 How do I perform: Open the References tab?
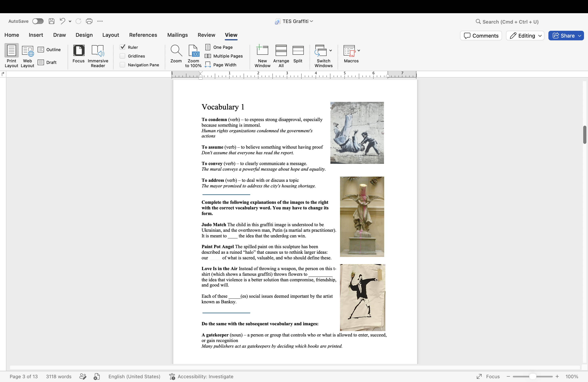(143, 35)
